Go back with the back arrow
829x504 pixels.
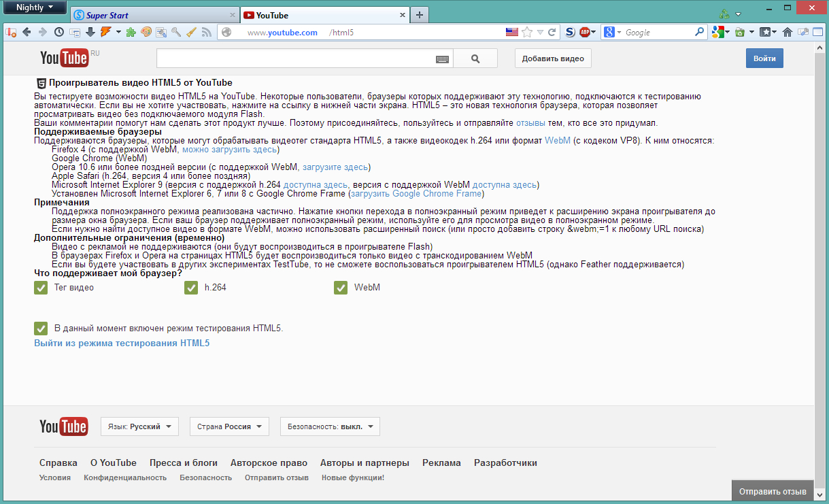click(x=27, y=32)
